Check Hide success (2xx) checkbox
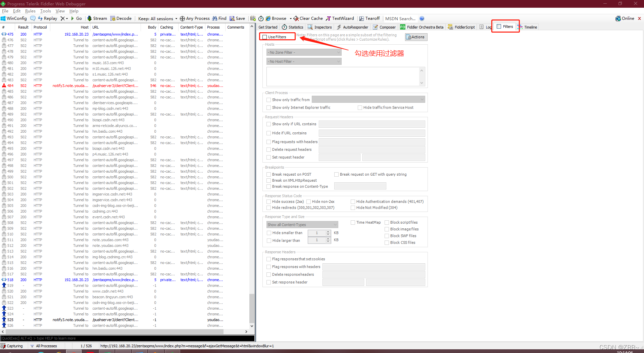 tap(268, 202)
